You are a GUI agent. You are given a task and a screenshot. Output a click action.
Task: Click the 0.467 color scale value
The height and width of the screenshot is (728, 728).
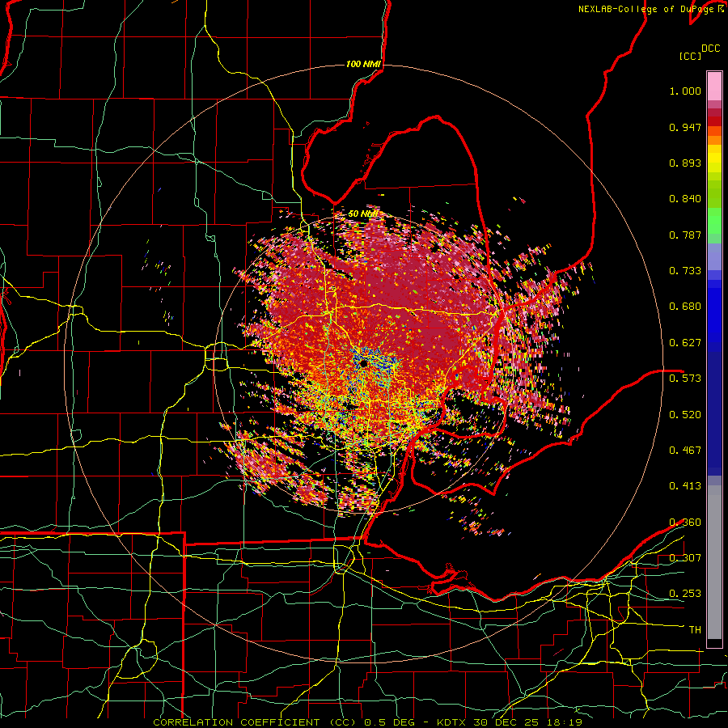(x=685, y=451)
